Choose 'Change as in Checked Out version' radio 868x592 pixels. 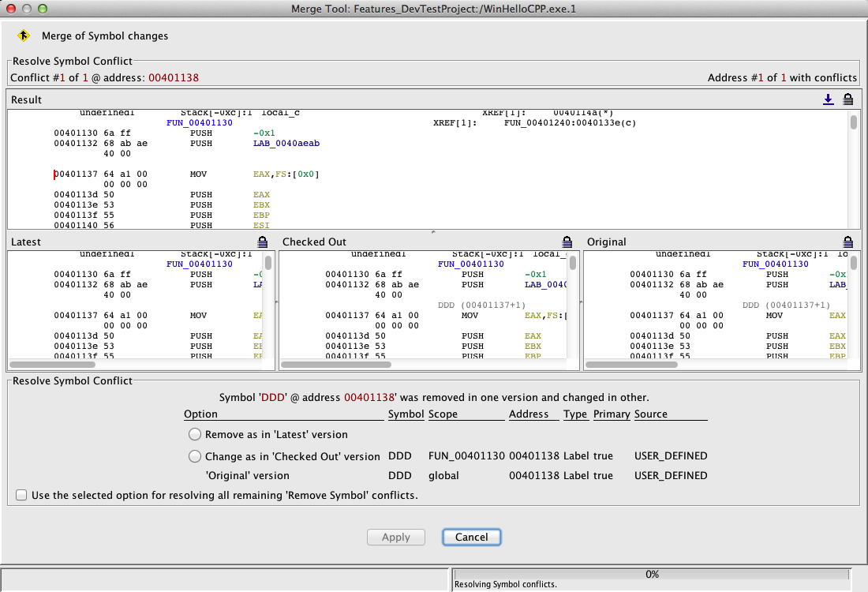[195, 456]
